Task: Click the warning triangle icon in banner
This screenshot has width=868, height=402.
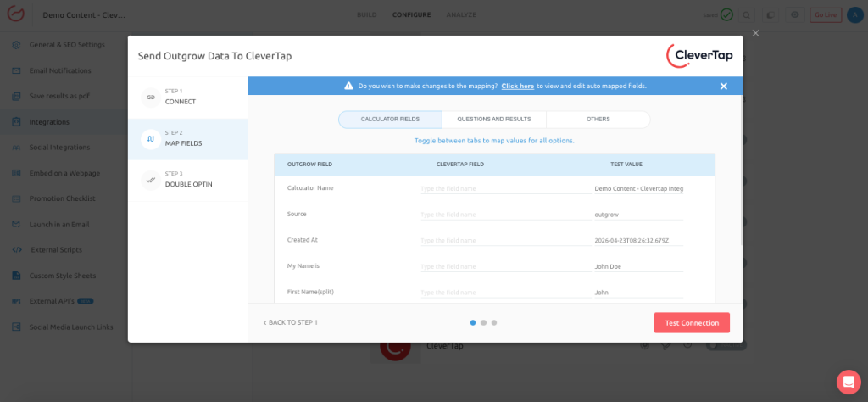Action: coord(348,86)
